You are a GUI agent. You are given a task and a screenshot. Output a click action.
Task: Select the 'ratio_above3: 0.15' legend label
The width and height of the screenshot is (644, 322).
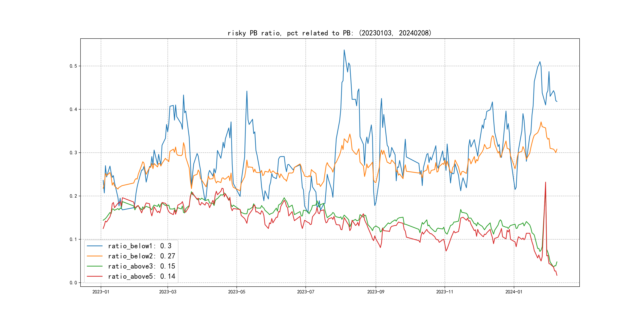(x=142, y=266)
